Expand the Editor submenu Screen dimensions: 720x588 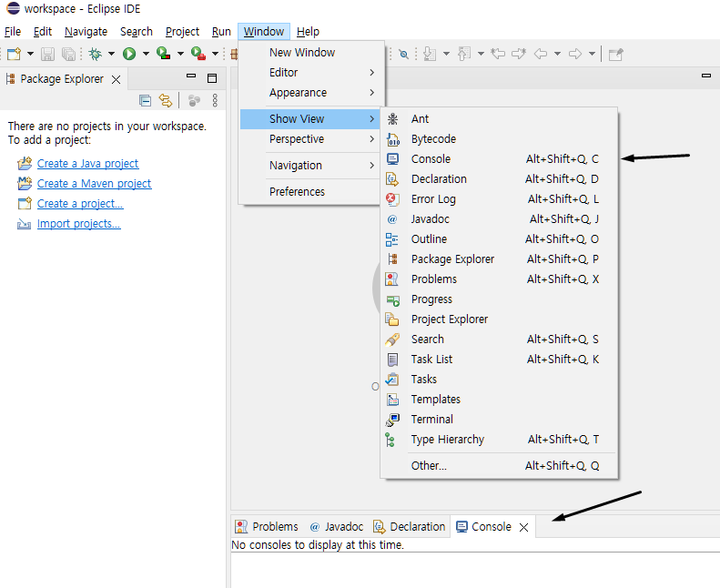(x=311, y=73)
